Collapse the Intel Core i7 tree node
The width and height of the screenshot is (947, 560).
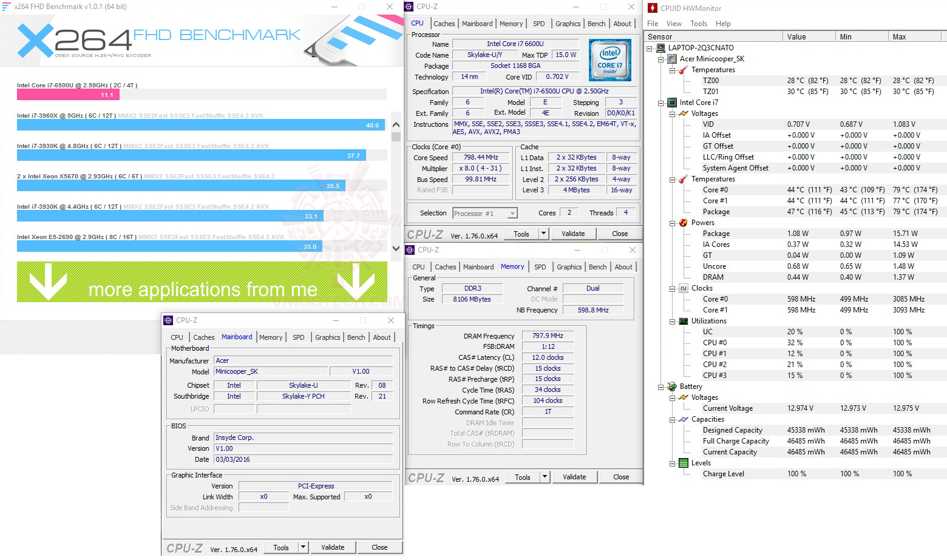[660, 102]
